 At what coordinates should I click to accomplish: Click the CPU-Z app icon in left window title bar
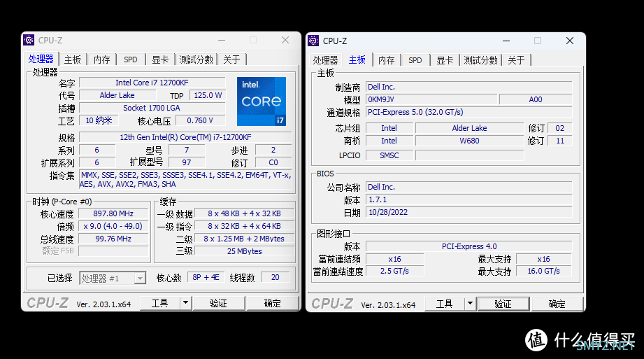[x=29, y=40]
